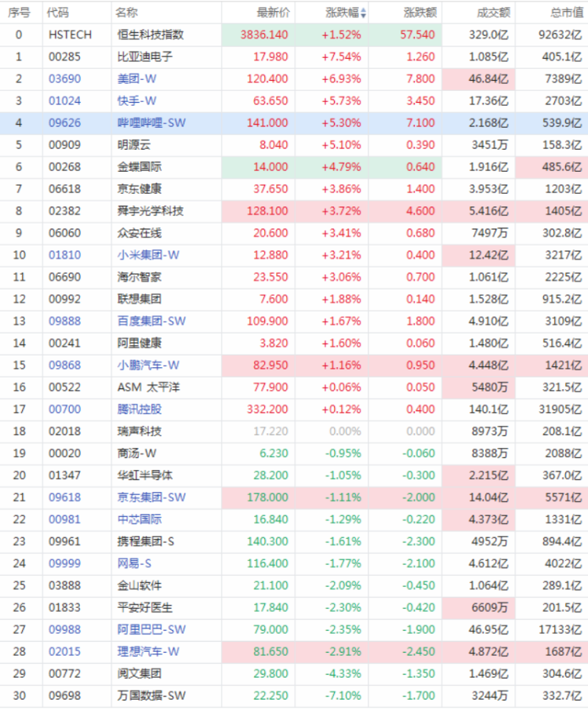Image resolution: width=588 pixels, height=710 pixels.
Task: Open stock code link 01810
Action: 65,256
